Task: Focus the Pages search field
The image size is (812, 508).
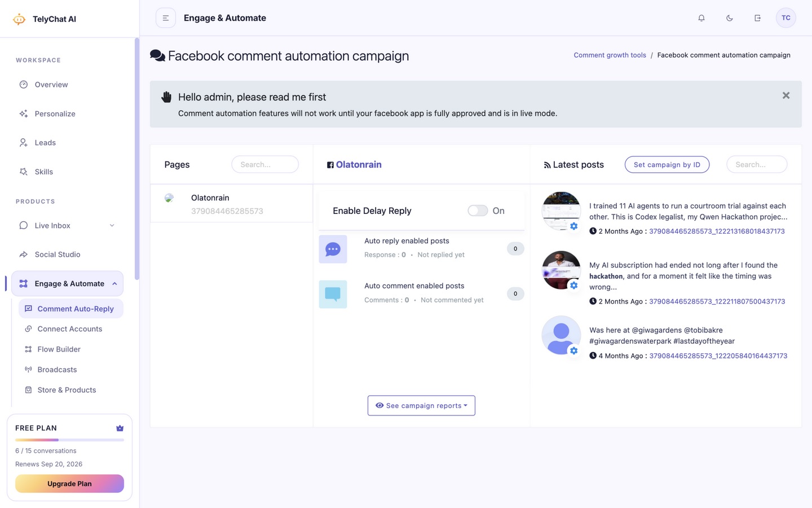Action: click(x=265, y=164)
